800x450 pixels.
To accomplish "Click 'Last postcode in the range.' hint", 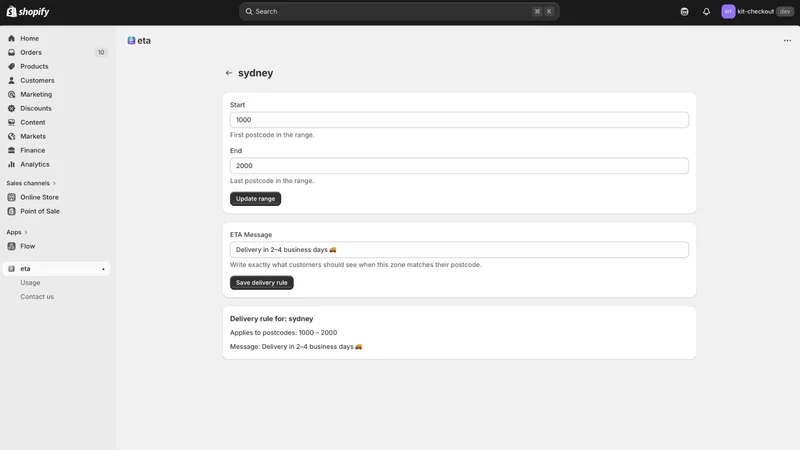I will click(x=272, y=181).
